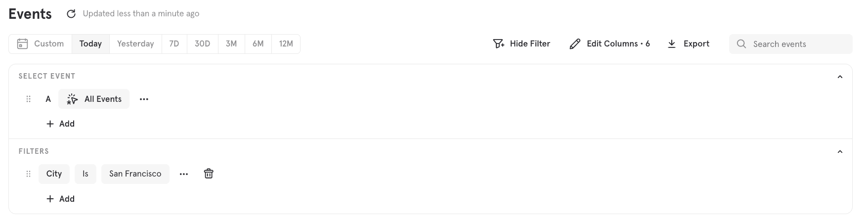
Task: Change the City property dropdown
Action: [x=54, y=174]
